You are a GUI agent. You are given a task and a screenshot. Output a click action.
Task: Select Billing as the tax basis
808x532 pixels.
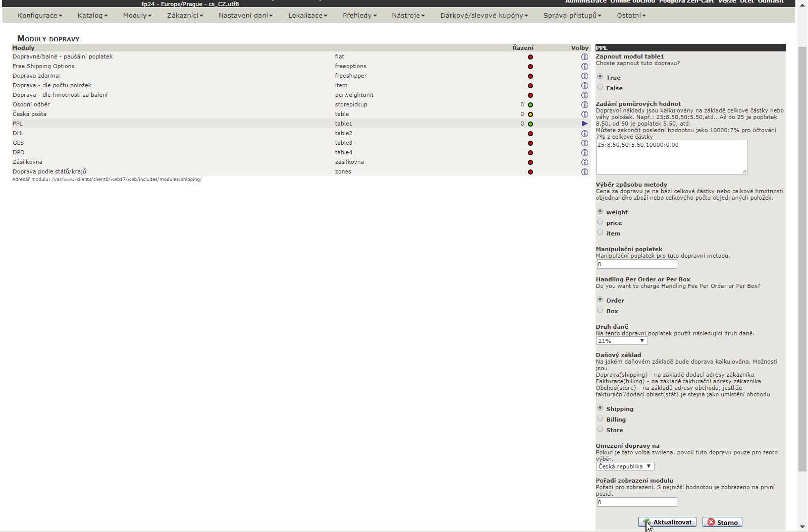click(x=600, y=419)
